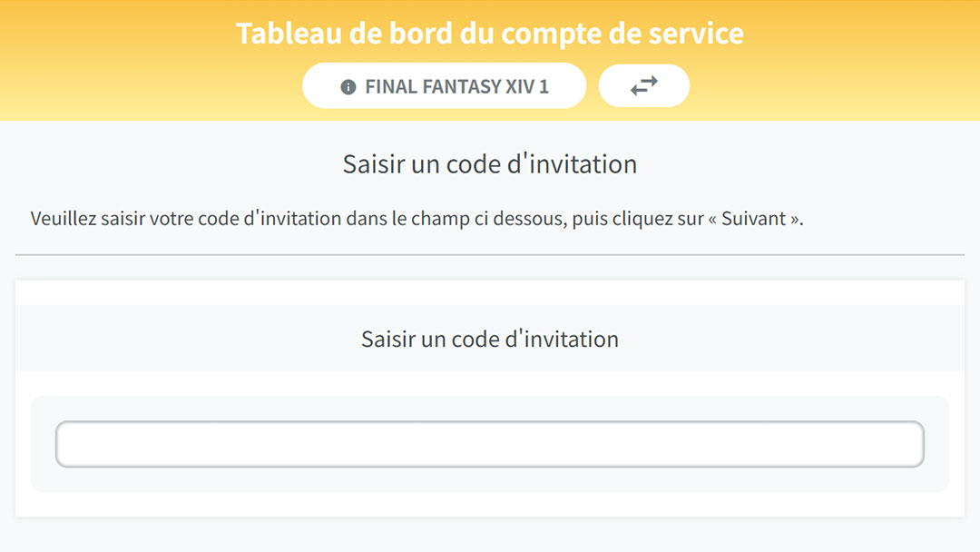The height and width of the screenshot is (552, 980).
Task: Click the white card's top margin above the subheading
Action: [x=490, y=292]
